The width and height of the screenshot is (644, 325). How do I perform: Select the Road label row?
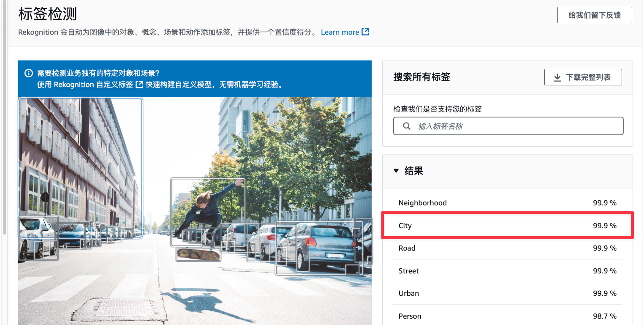(x=507, y=248)
